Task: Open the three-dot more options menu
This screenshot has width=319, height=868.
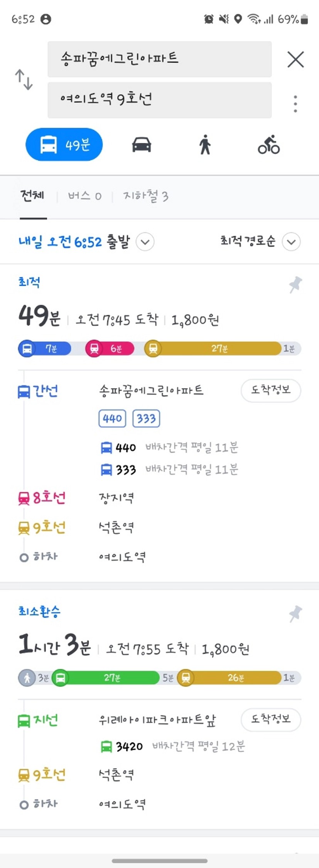Action: tap(295, 104)
